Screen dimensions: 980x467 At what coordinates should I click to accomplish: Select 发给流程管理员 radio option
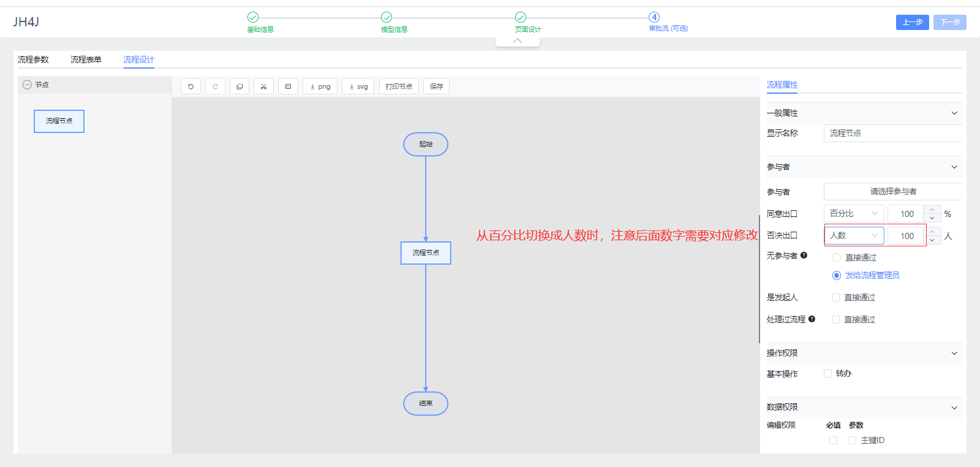[836, 275]
